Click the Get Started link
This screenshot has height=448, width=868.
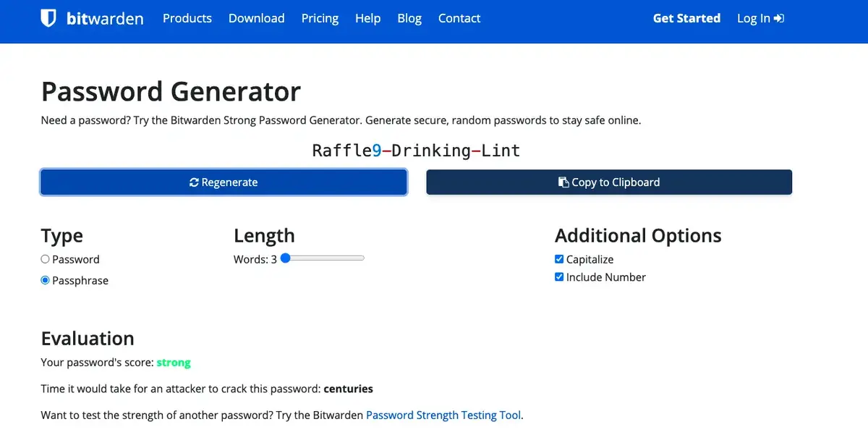coord(686,18)
